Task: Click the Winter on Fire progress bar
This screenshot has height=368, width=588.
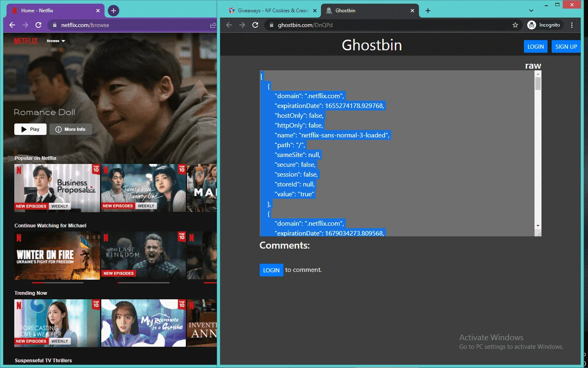Action: click(57, 283)
